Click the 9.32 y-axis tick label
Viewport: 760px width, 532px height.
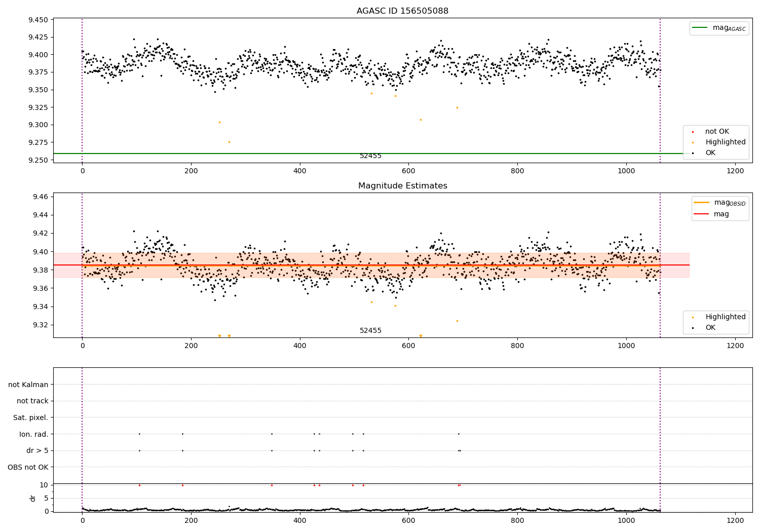click(40, 325)
